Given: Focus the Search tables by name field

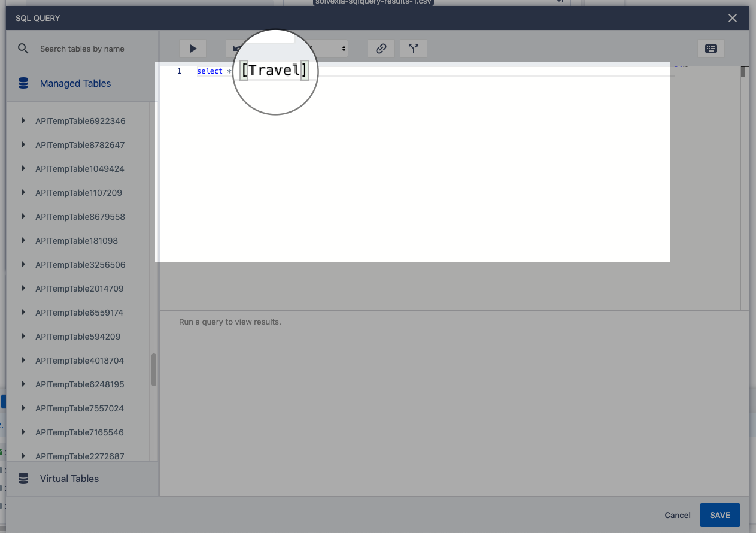Looking at the screenshot, I should point(90,49).
